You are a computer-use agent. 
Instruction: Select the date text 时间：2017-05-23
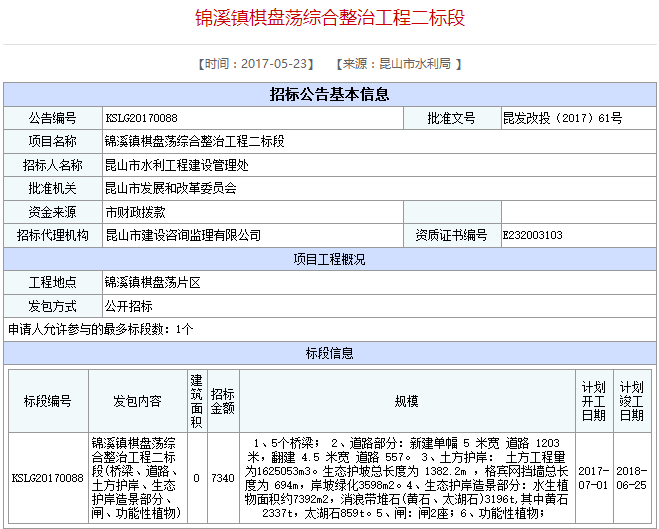[x=256, y=64]
